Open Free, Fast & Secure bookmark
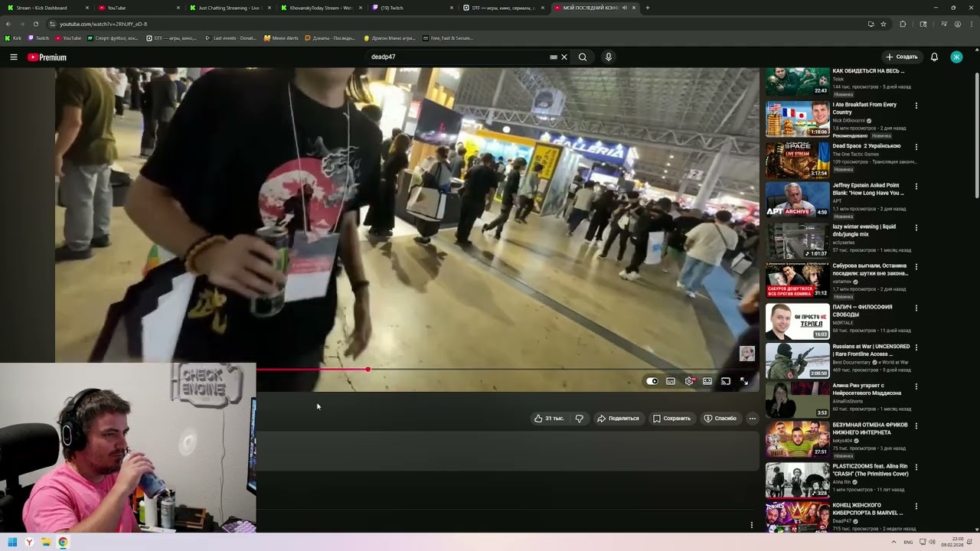This screenshot has width=980, height=551. (448, 37)
